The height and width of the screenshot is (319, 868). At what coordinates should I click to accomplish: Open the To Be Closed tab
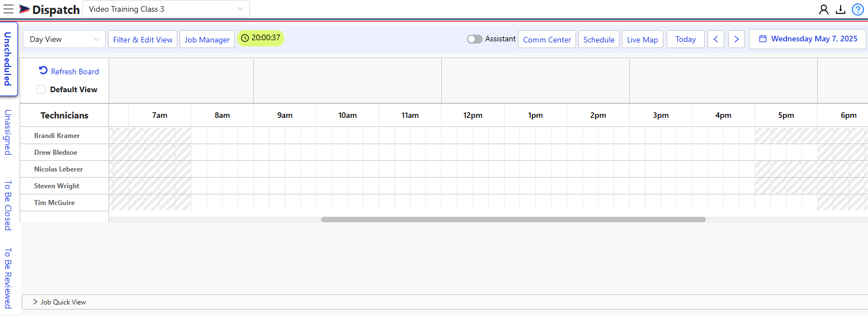pyautogui.click(x=8, y=205)
